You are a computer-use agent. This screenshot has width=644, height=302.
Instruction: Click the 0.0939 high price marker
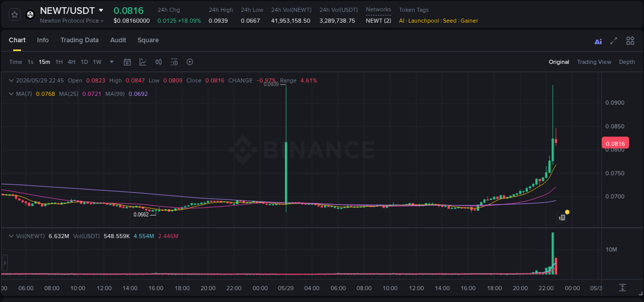pos(271,84)
